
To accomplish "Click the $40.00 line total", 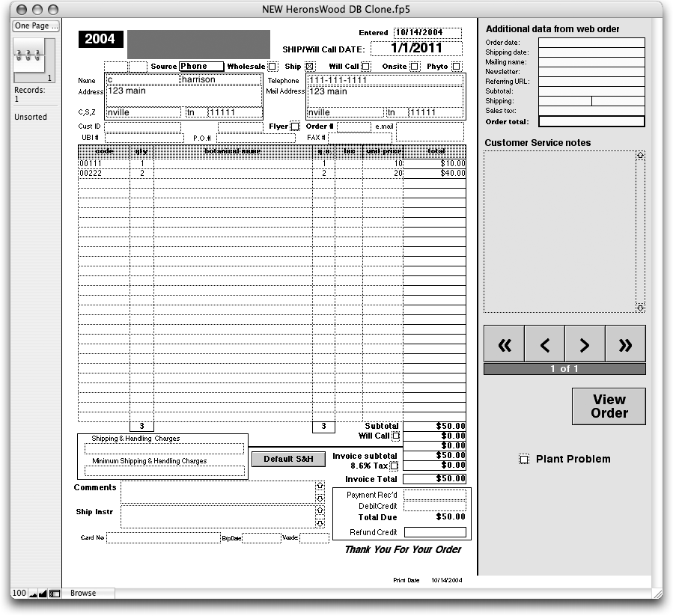I will 434,174.
